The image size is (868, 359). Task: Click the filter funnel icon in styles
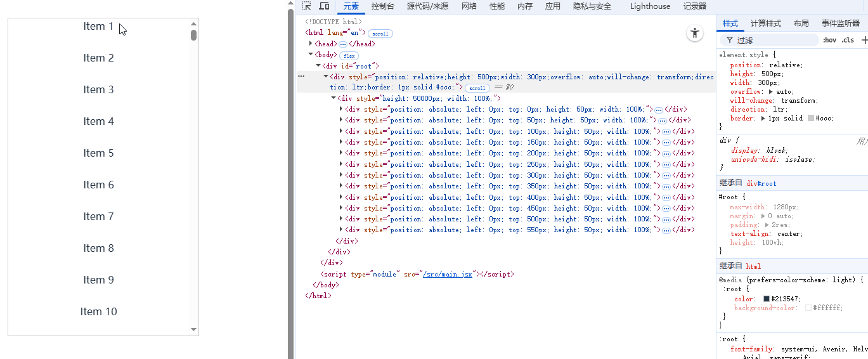[730, 40]
